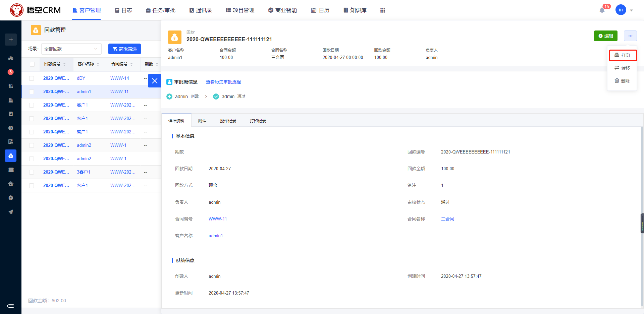This screenshot has width=644, height=314.
Task: Choose 转移 from the more menu
Action: [x=622, y=68]
